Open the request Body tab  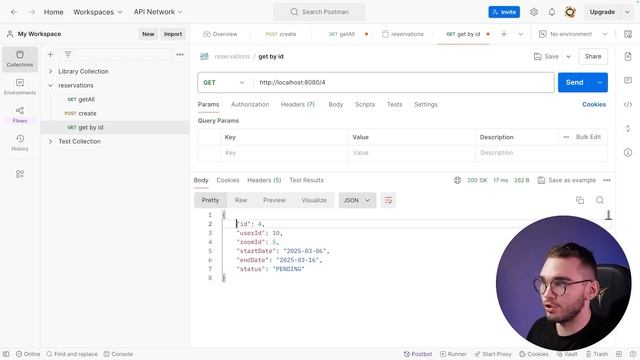pyautogui.click(x=336, y=104)
